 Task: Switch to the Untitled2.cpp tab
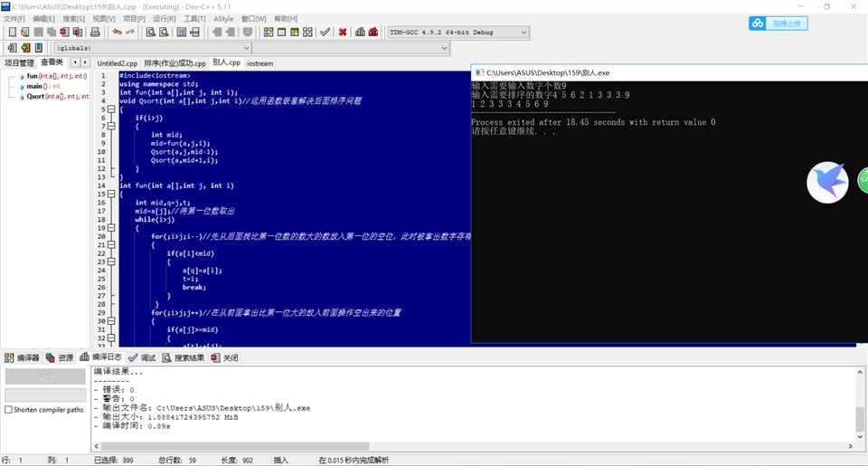coord(118,63)
